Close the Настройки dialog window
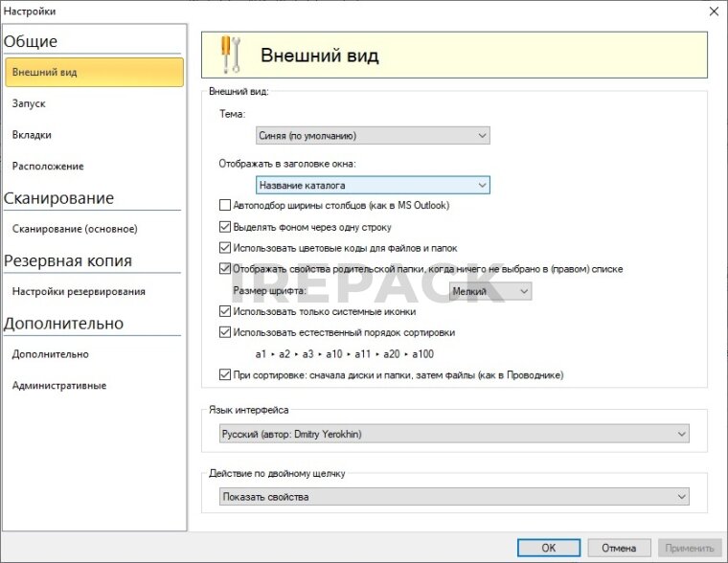 click(x=713, y=11)
